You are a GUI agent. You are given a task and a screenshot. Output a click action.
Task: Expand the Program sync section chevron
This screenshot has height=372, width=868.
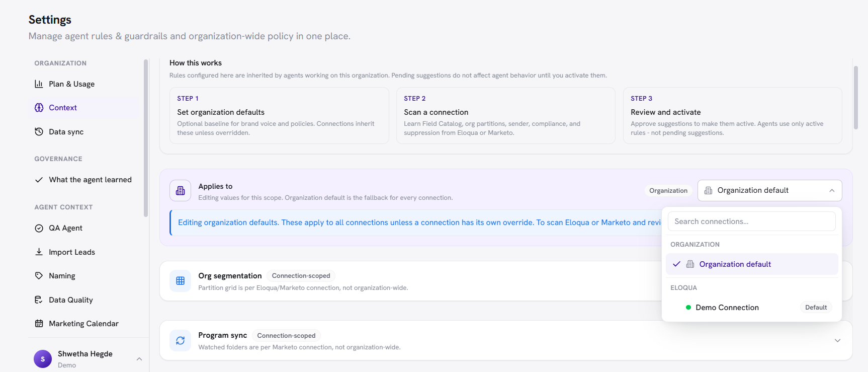tap(837, 341)
